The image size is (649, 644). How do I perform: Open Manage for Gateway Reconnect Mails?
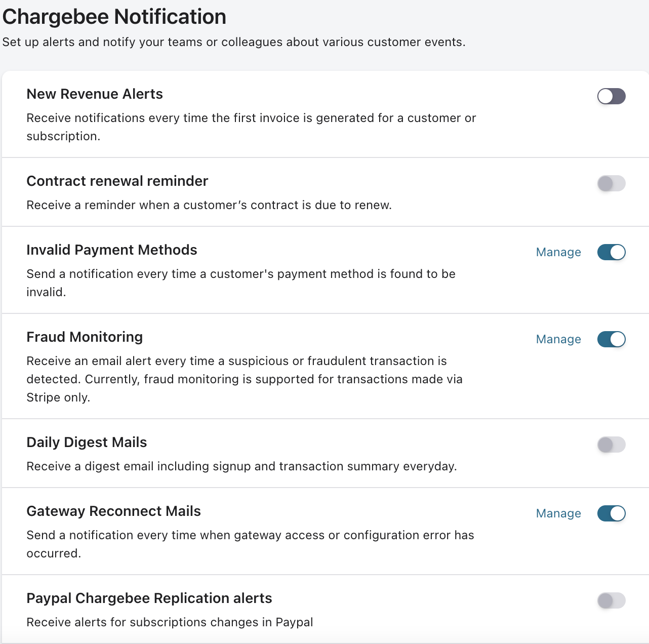[558, 513]
